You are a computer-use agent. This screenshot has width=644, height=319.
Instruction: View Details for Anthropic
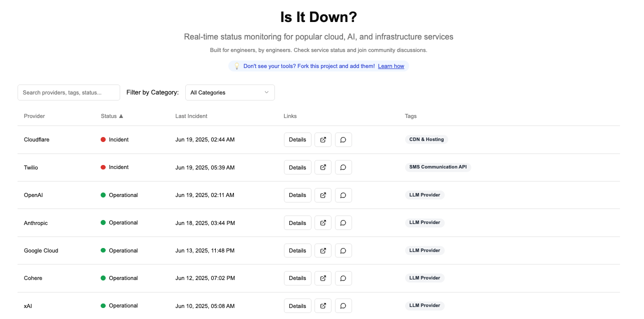(297, 223)
